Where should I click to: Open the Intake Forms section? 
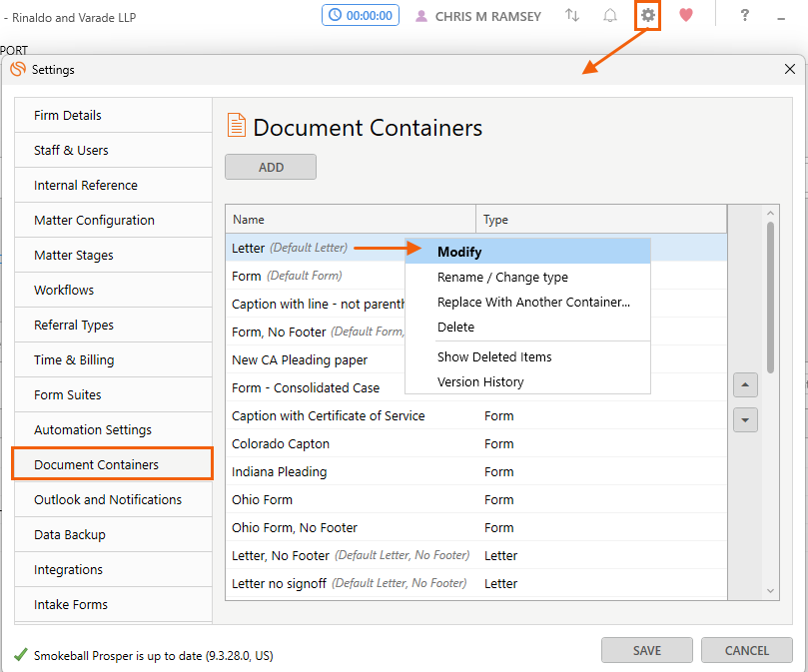pyautogui.click(x=114, y=605)
